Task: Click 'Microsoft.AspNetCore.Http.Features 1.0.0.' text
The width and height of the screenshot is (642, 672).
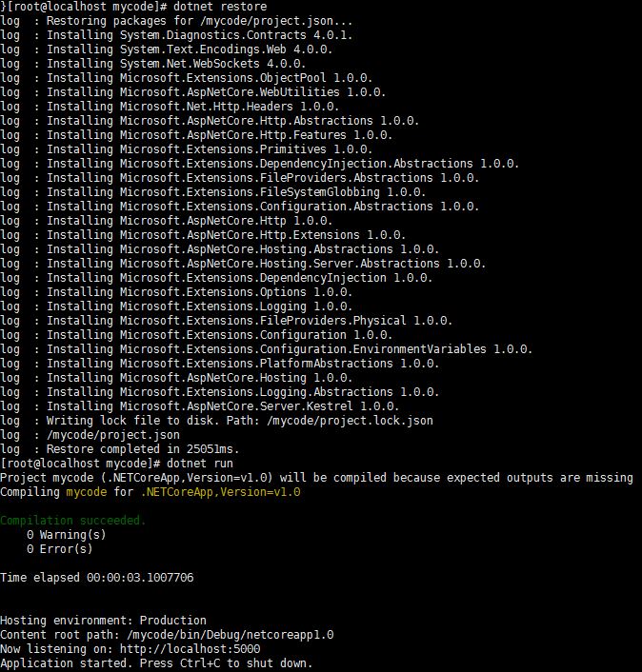Action: 256,135
